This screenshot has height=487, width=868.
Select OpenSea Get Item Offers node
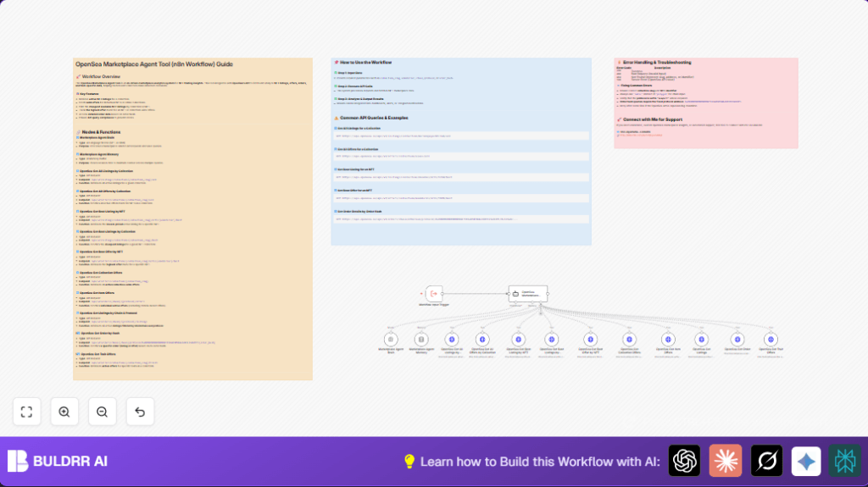(x=668, y=340)
